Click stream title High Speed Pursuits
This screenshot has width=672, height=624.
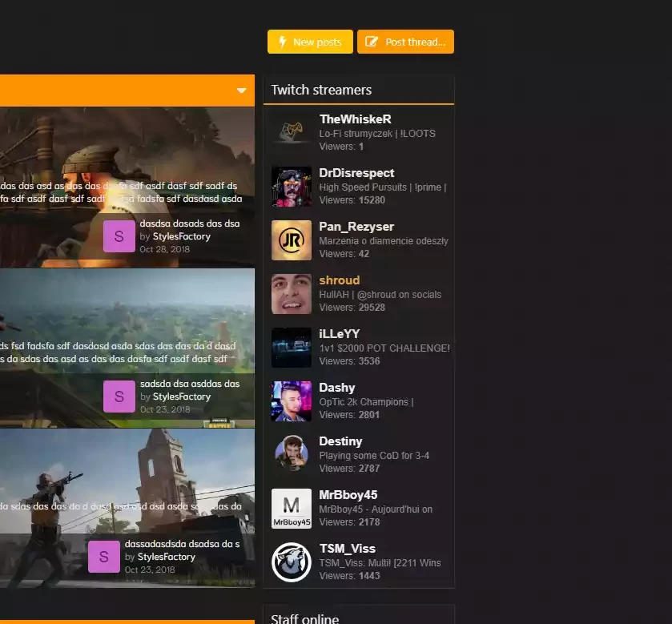pos(383,187)
